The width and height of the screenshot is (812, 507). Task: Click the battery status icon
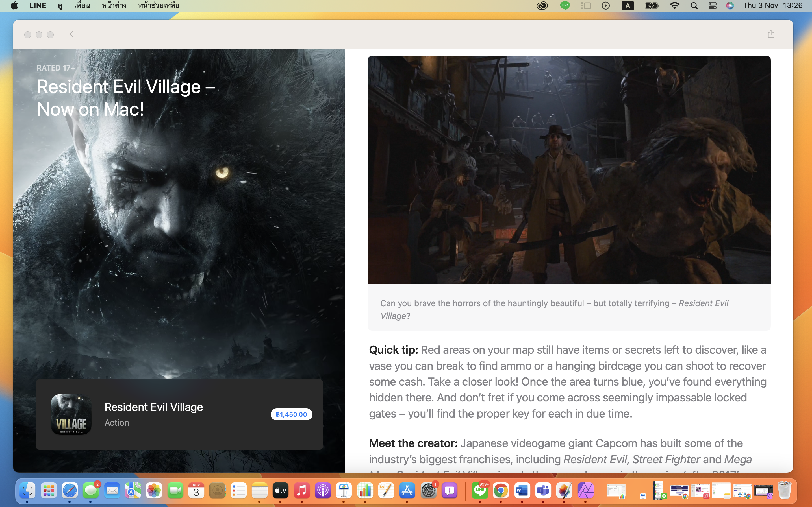(651, 5)
